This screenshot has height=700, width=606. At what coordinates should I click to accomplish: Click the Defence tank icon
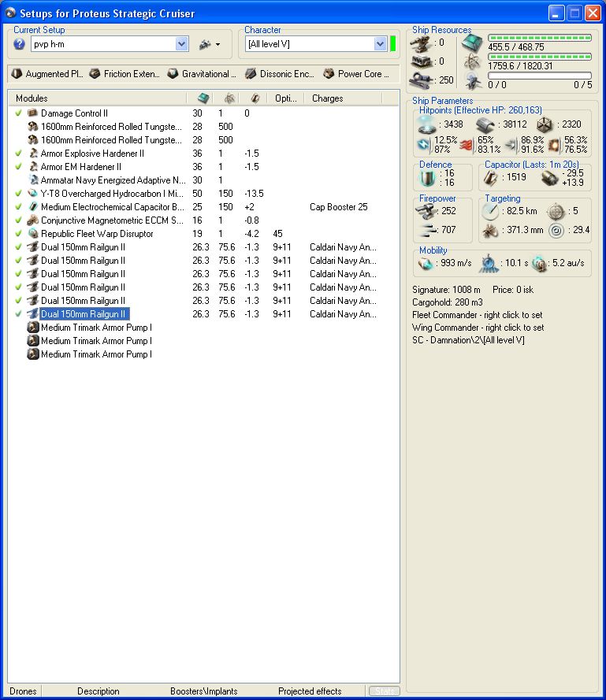point(428,178)
